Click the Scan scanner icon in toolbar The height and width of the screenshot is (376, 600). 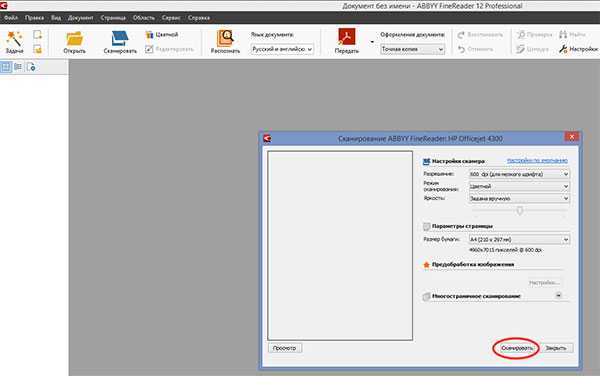coord(120,39)
